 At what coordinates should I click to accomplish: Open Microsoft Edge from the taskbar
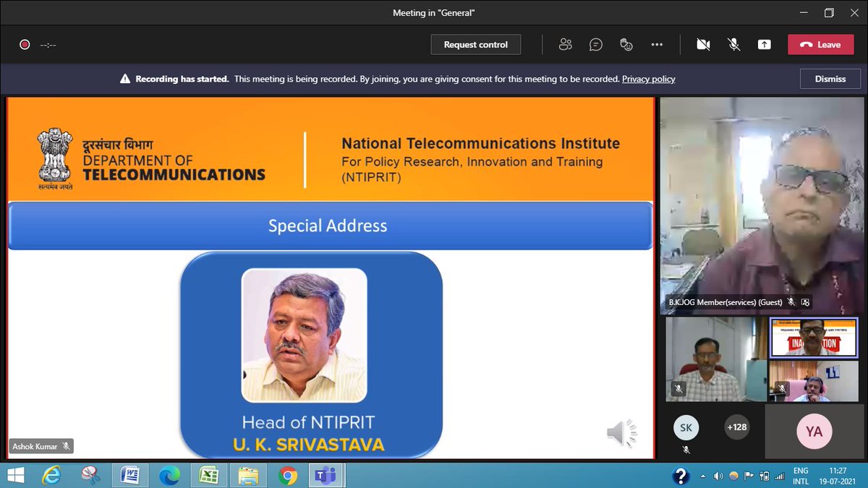pyautogui.click(x=169, y=475)
